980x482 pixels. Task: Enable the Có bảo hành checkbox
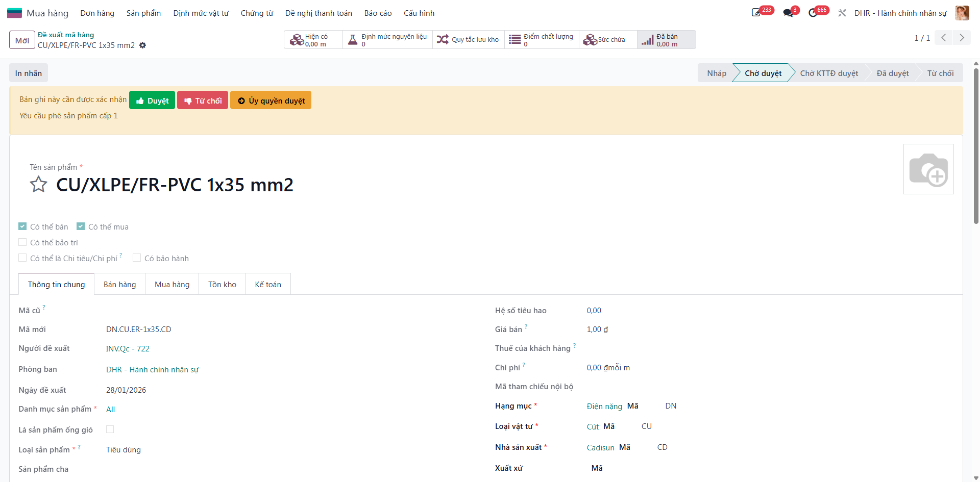(x=137, y=258)
